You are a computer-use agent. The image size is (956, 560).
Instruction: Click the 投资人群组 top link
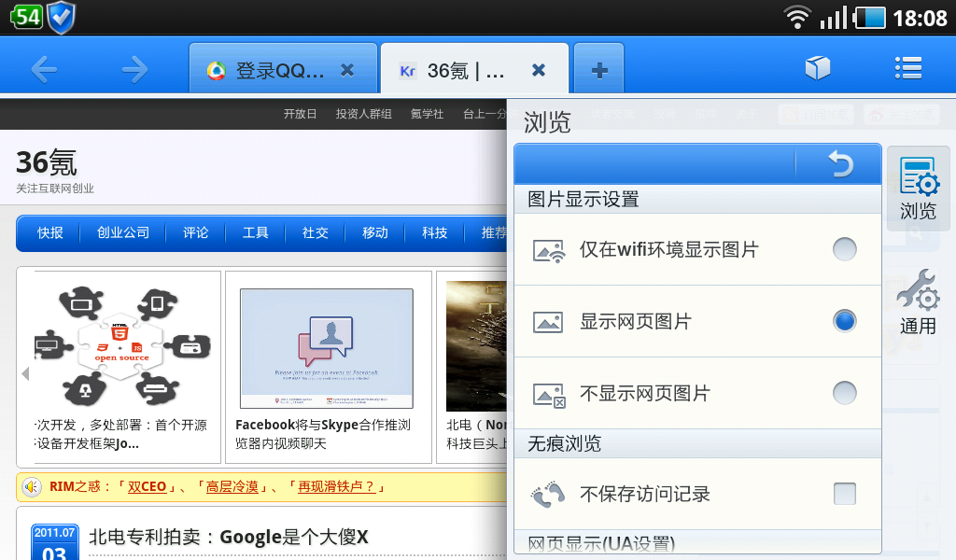pyautogui.click(x=364, y=114)
